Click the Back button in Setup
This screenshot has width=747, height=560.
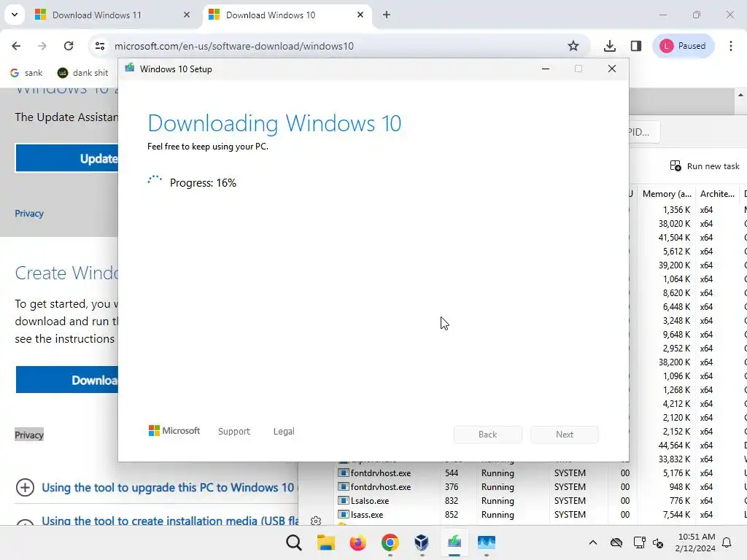click(x=488, y=435)
